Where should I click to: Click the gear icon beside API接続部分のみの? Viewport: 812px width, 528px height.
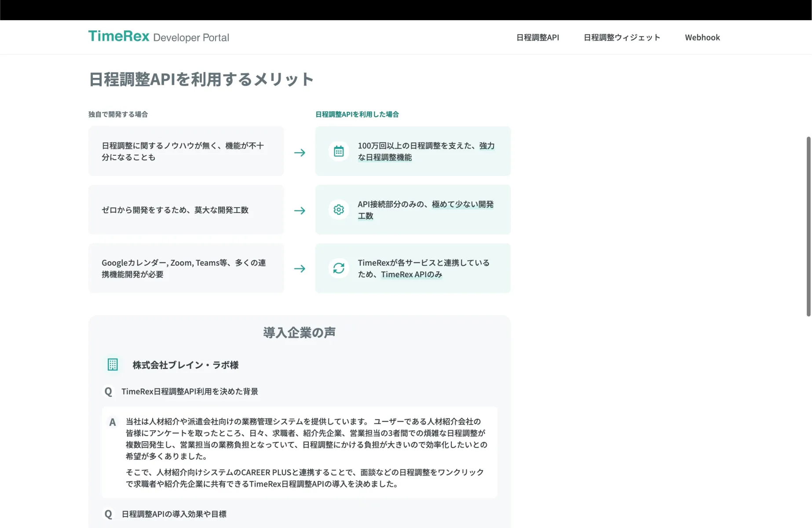(339, 209)
